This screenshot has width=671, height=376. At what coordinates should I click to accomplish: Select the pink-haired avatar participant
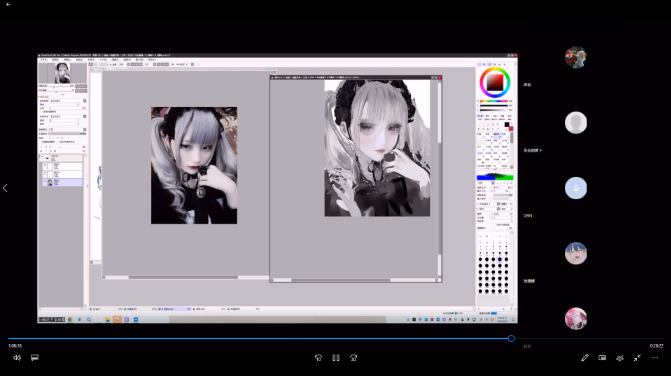click(576, 319)
